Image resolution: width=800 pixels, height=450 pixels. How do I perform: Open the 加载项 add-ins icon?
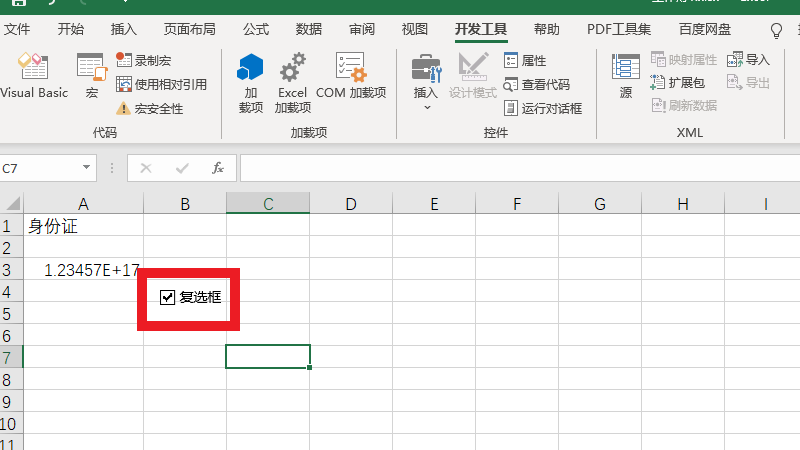pyautogui.click(x=250, y=82)
